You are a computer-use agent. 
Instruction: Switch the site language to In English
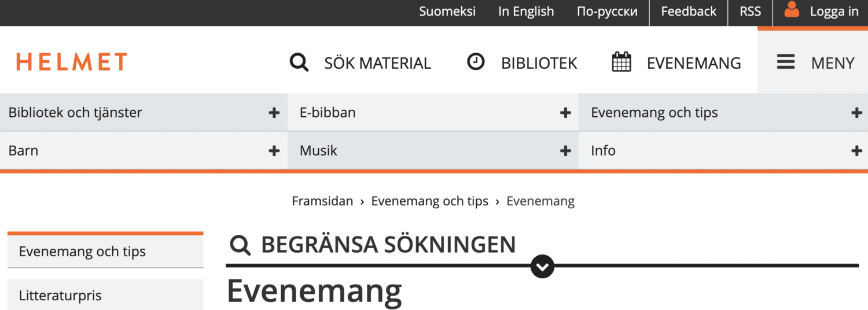click(x=526, y=12)
